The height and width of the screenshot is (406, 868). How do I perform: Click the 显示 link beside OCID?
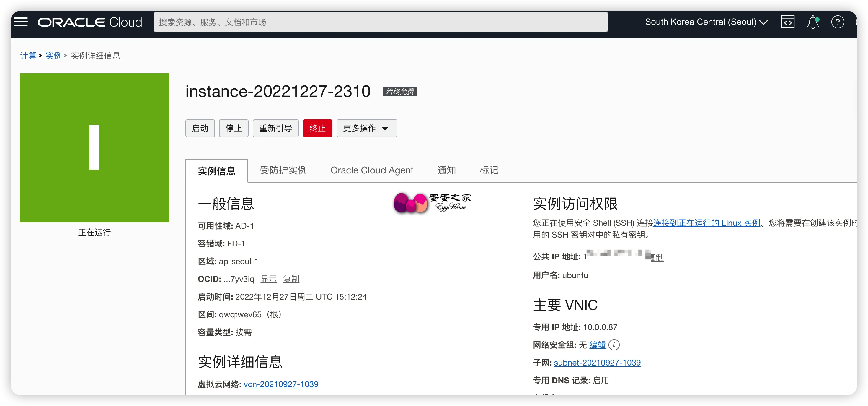click(269, 279)
